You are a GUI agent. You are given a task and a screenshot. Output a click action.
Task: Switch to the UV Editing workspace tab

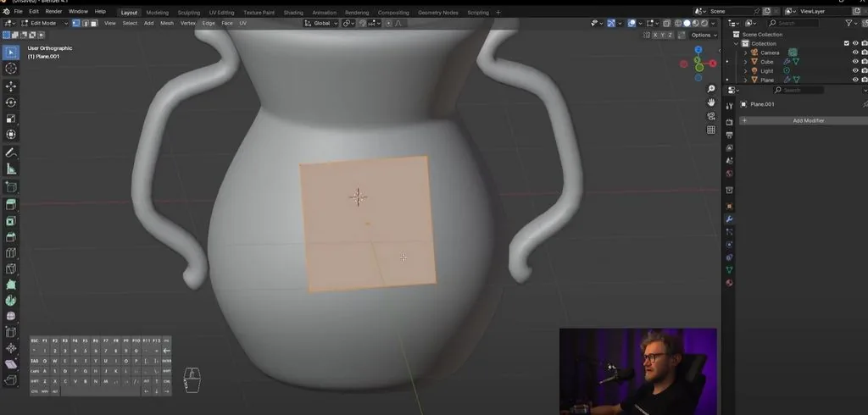click(221, 12)
